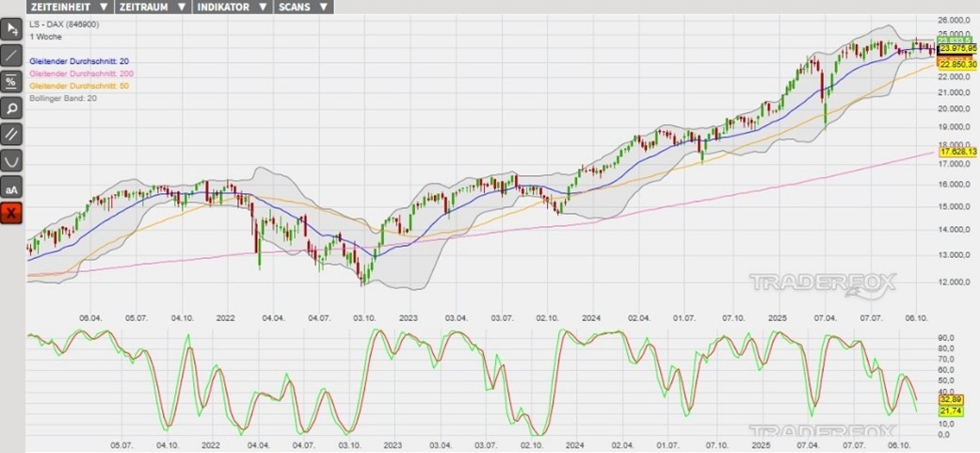Choose the percent measurement tool

tap(11, 82)
